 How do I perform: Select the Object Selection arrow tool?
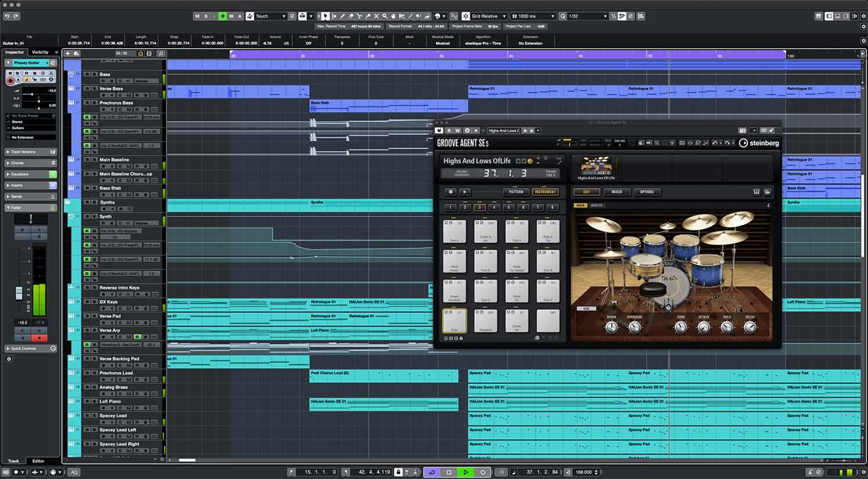click(325, 16)
